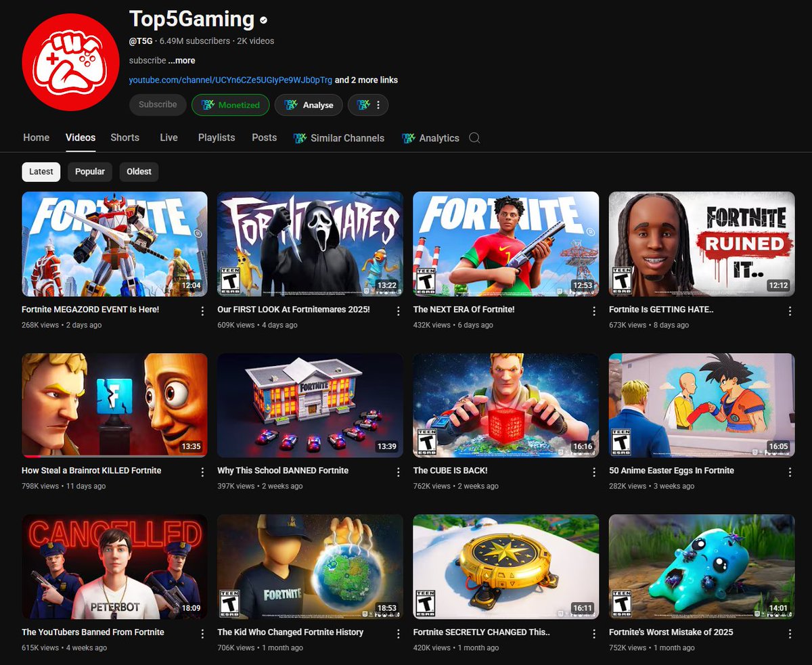Switch to the Shorts tab

[125, 137]
